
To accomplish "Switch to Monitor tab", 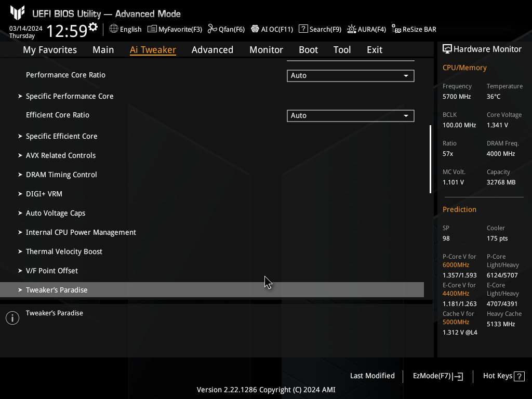I will click(x=267, y=50).
